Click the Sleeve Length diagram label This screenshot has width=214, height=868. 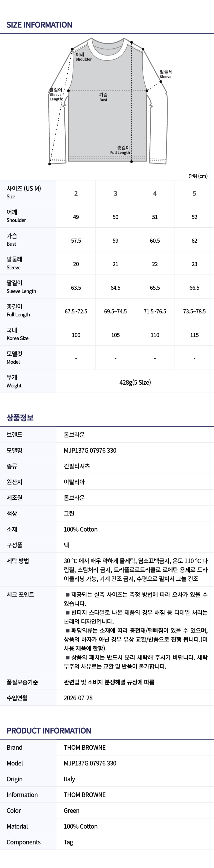56,94
